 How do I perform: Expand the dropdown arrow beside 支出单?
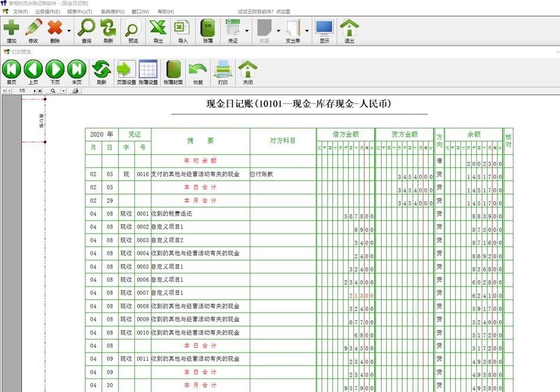click(x=306, y=31)
